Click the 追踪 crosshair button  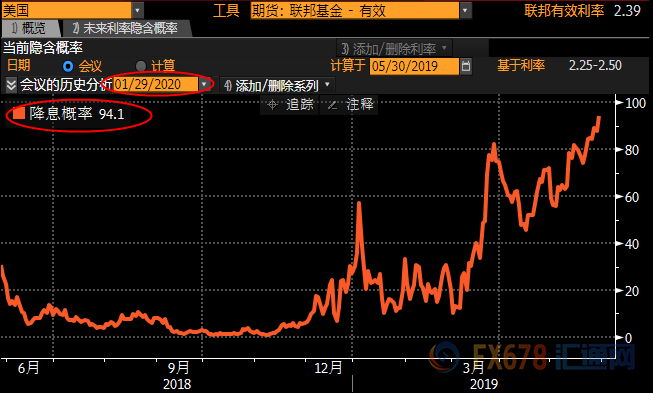pos(290,104)
